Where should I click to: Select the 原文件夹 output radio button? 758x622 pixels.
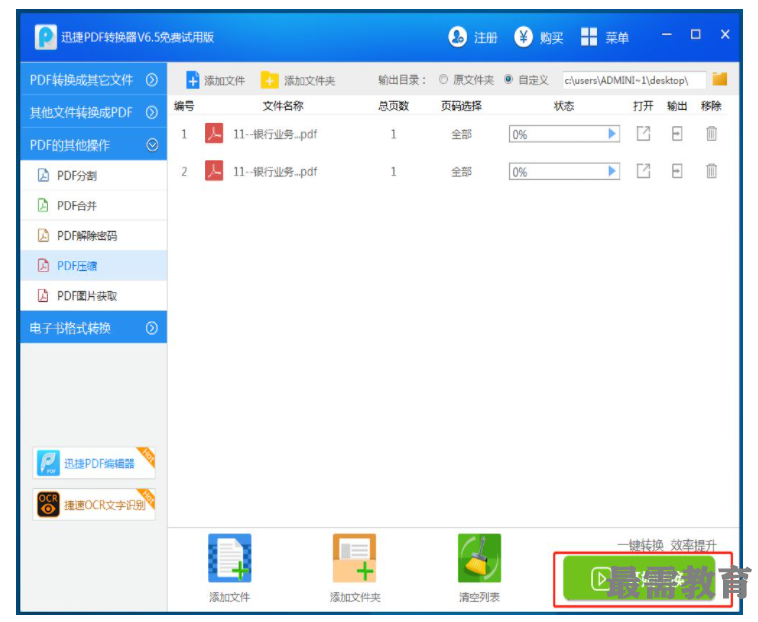tap(443, 79)
